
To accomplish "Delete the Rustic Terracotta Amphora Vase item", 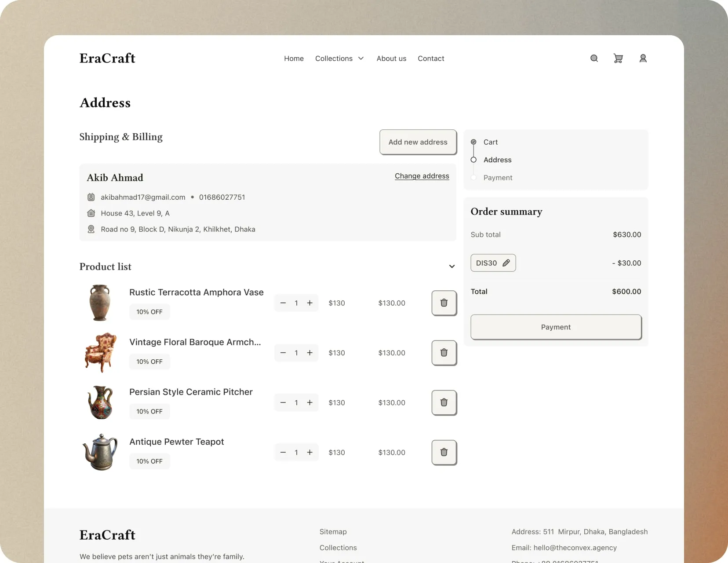I will coord(444,303).
